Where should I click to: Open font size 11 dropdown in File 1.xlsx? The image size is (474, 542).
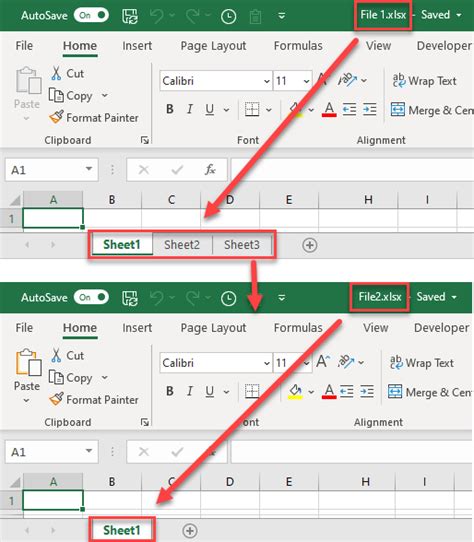pos(306,81)
